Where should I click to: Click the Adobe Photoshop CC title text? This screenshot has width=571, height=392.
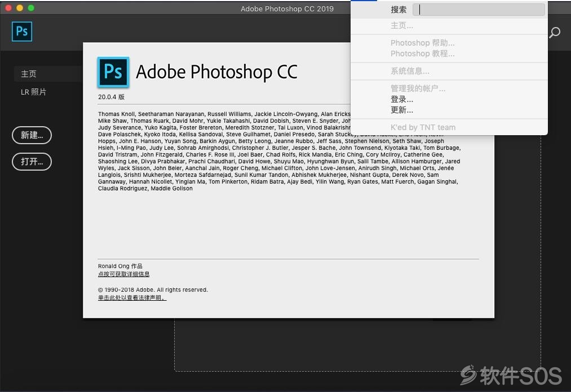click(x=216, y=72)
